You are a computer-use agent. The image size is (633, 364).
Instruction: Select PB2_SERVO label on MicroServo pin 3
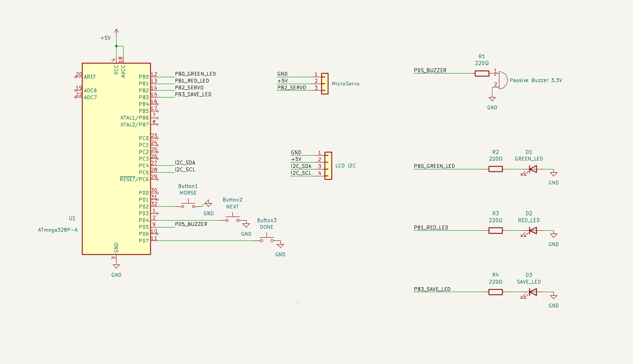pos(292,87)
